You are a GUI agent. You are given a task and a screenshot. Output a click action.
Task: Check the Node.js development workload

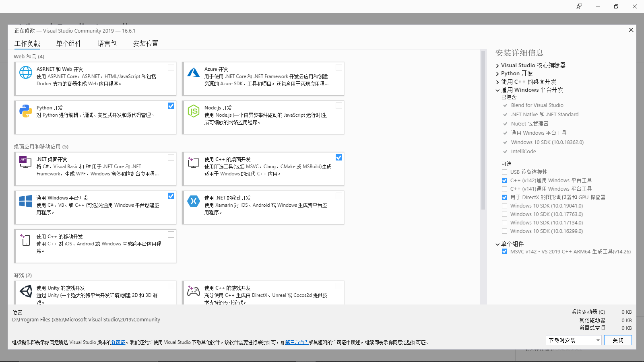339,106
